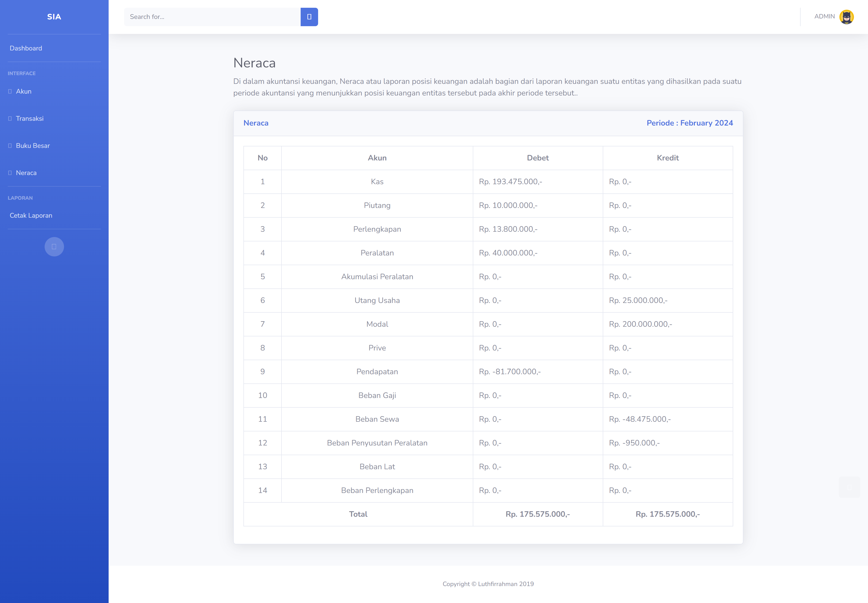Click the Neraca sidebar icon
The width and height of the screenshot is (868, 603).
point(10,173)
